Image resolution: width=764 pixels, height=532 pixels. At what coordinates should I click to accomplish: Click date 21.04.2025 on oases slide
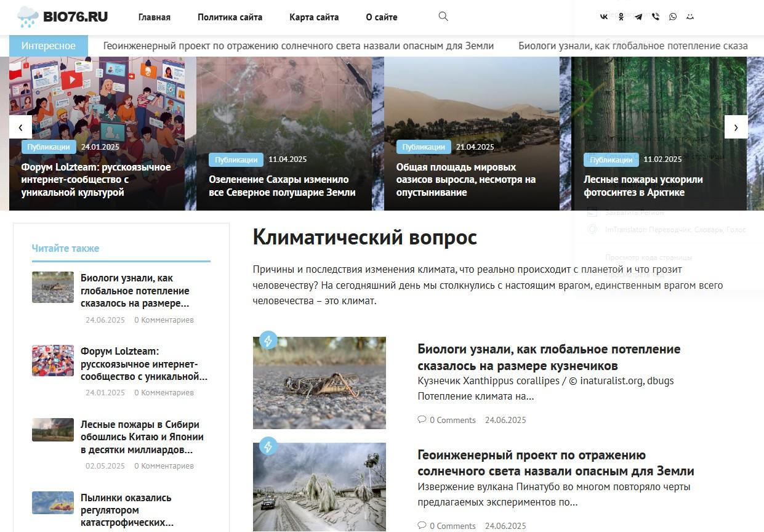[475, 147]
